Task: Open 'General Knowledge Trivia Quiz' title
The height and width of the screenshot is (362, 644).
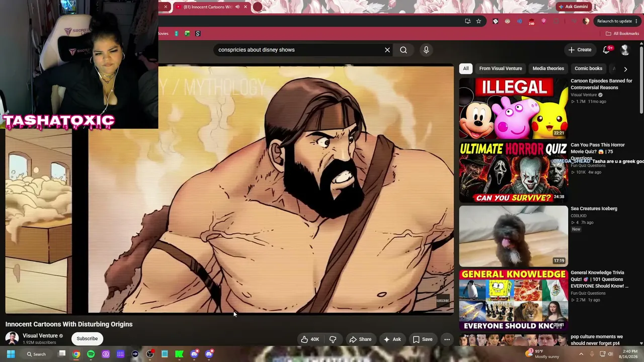Action: click(599, 280)
